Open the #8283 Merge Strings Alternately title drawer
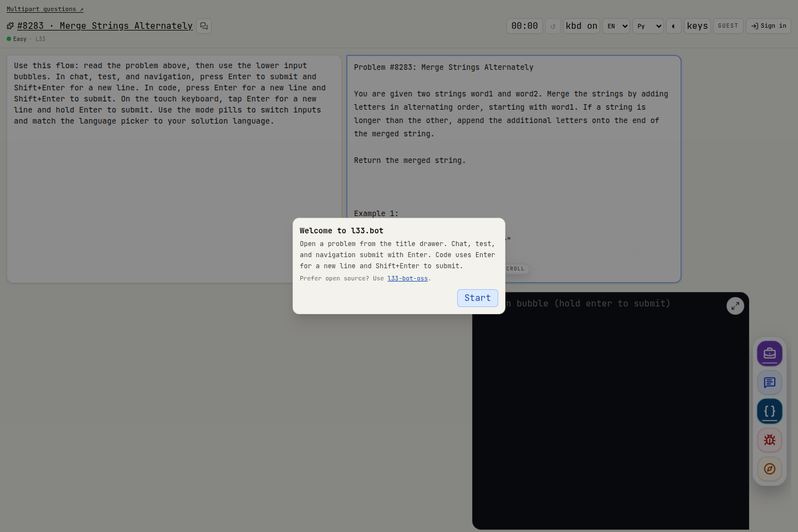The width and height of the screenshot is (798, 532). (x=105, y=25)
